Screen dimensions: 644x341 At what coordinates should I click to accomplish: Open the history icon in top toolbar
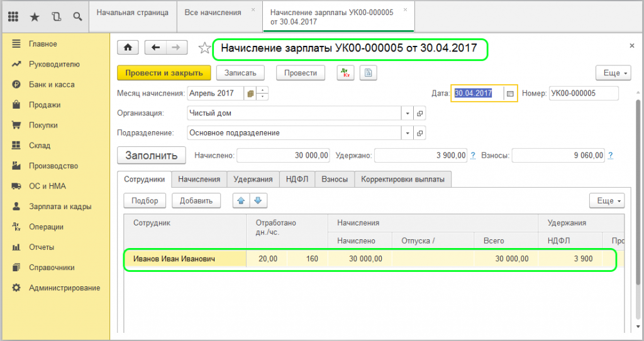(x=56, y=16)
